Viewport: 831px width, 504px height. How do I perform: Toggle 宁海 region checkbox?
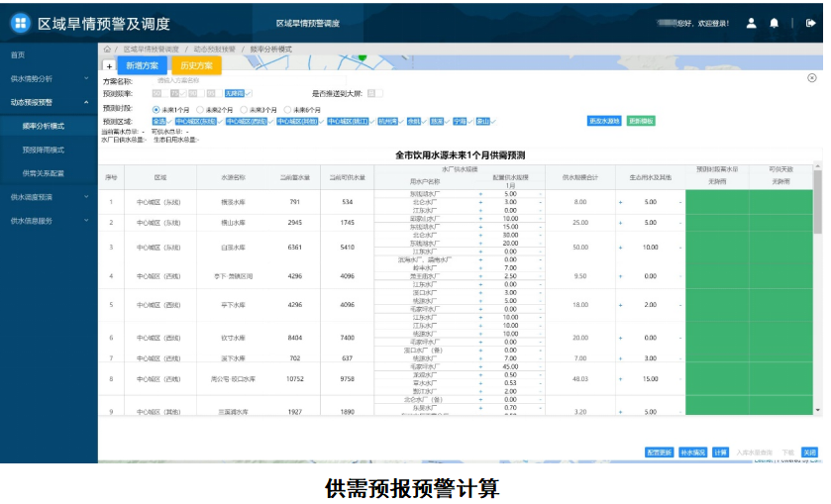[x=464, y=122]
